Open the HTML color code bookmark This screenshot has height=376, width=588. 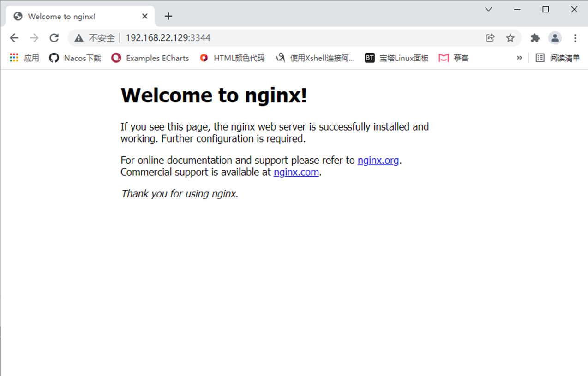232,58
